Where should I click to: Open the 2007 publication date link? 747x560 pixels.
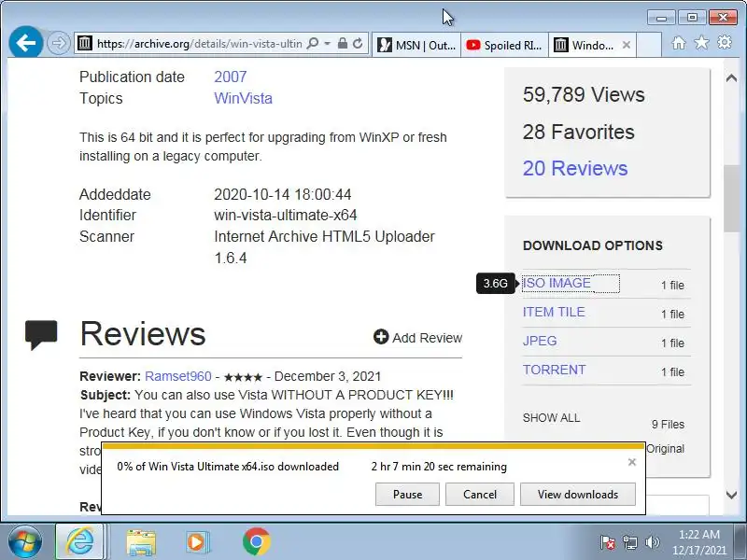click(230, 77)
